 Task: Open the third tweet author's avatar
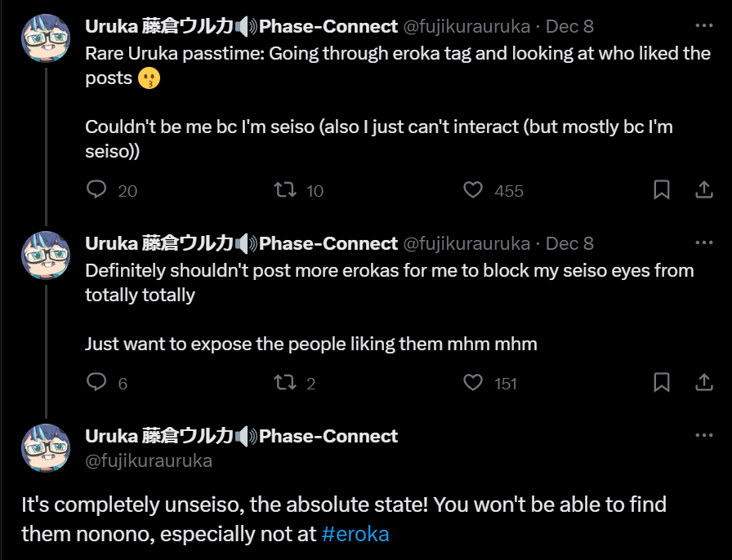[44, 449]
